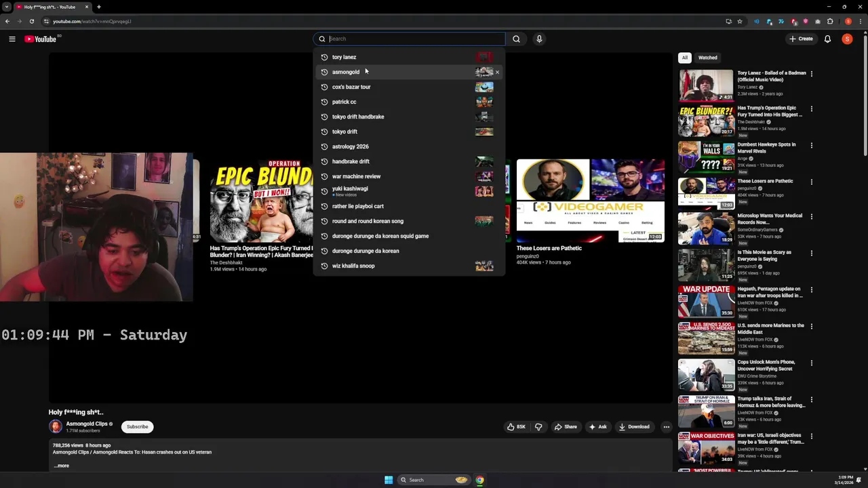Select suggestion tokyo drift handbrake
Screen dimensions: 868x488
pyautogui.click(x=409, y=117)
